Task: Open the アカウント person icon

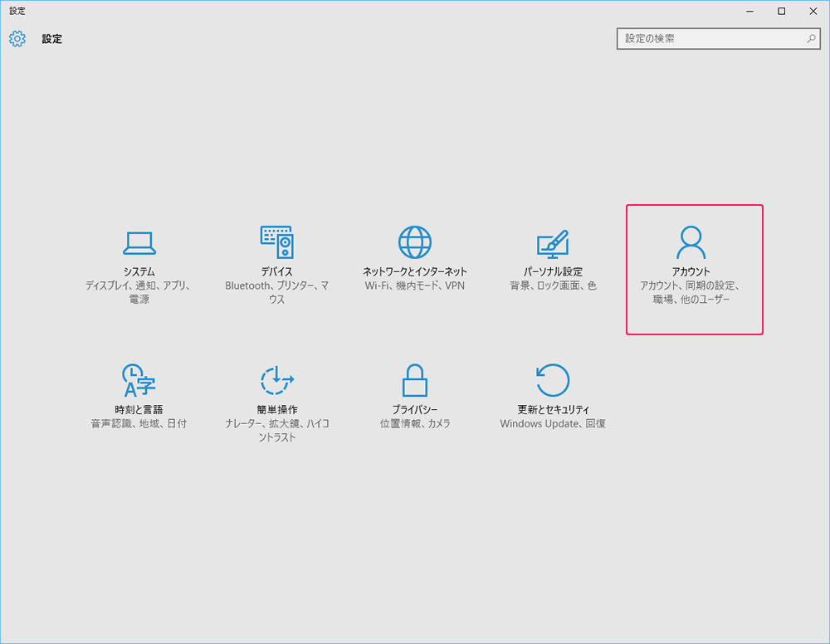Action: pos(691,242)
